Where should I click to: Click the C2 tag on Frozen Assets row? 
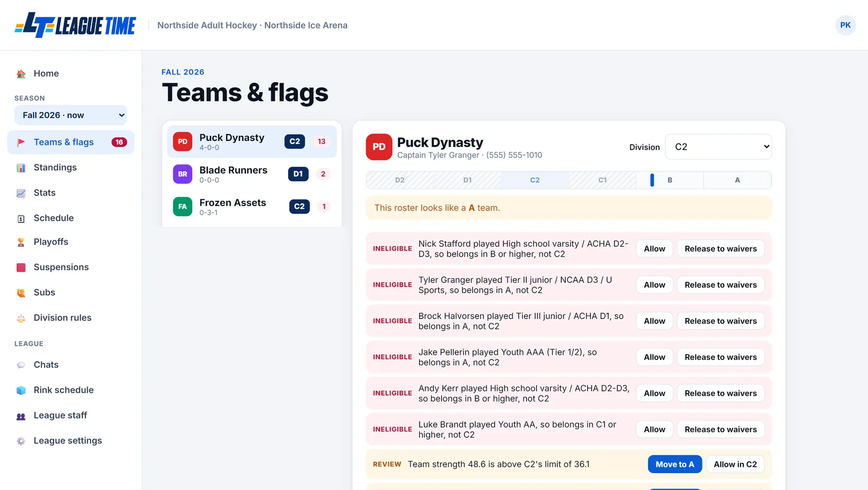[299, 207]
